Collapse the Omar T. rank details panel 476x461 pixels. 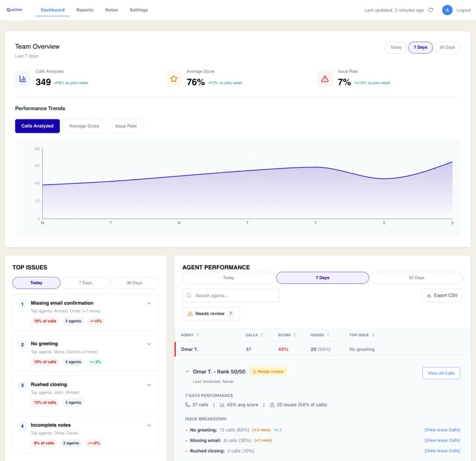point(187,372)
